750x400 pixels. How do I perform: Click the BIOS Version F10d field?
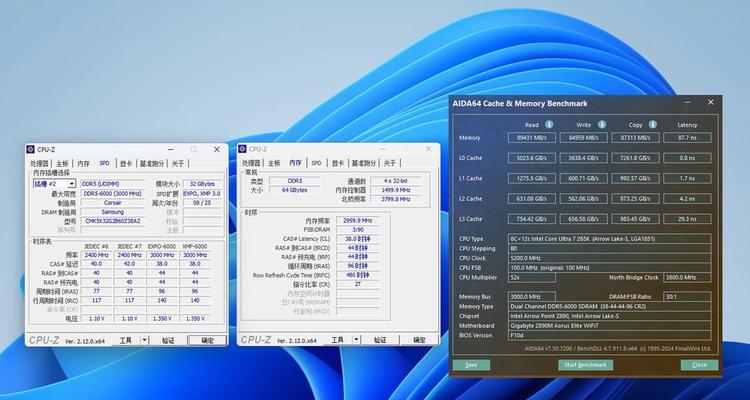point(609,335)
